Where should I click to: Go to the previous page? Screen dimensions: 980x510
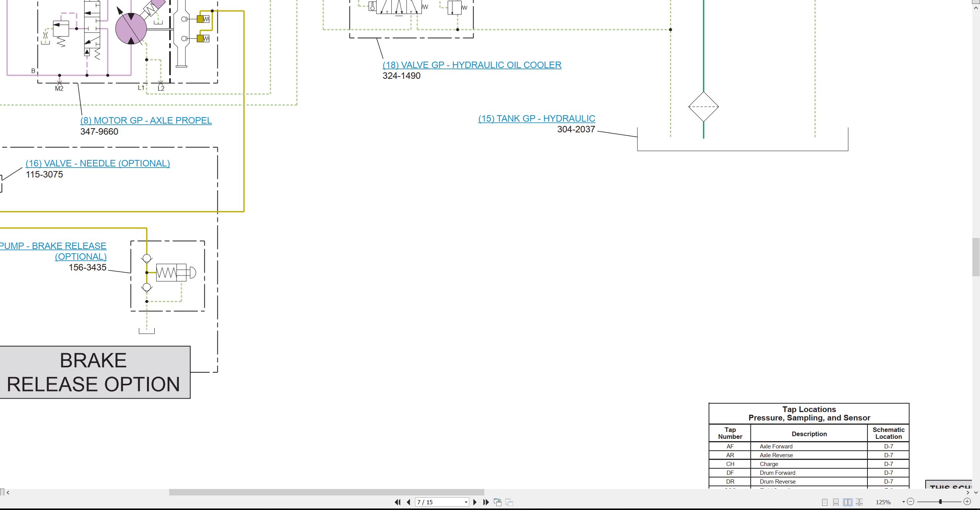click(x=408, y=502)
